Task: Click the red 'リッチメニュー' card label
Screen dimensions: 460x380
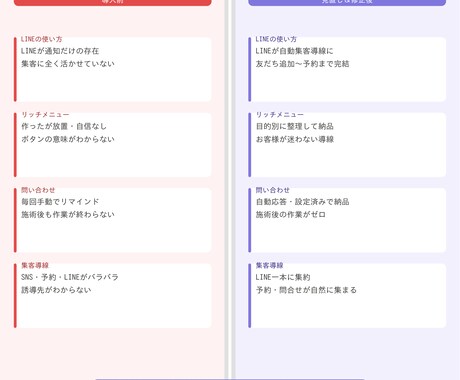Action: [x=45, y=114]
